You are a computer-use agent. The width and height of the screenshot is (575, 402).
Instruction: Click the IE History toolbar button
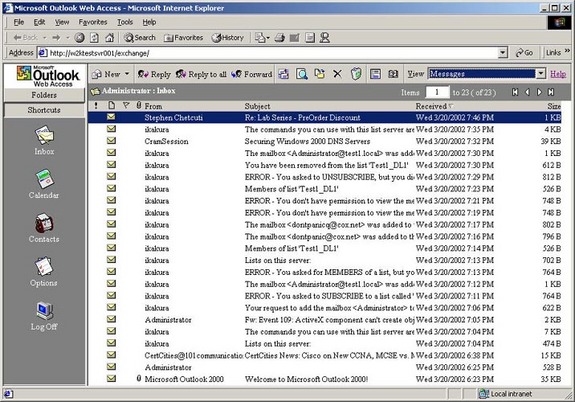point(228,37)
